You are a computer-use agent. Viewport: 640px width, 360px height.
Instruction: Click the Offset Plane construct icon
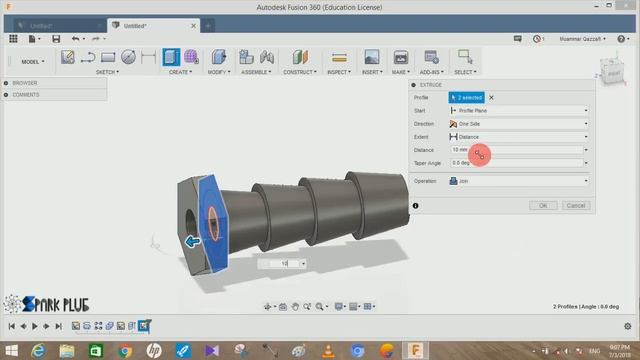(x=300, y=57)
